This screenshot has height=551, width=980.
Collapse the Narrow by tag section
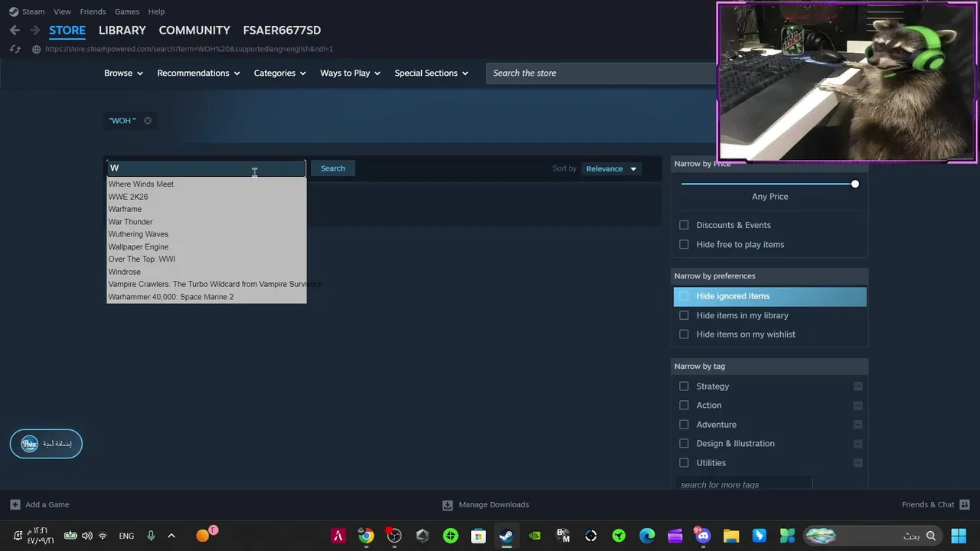769,366
